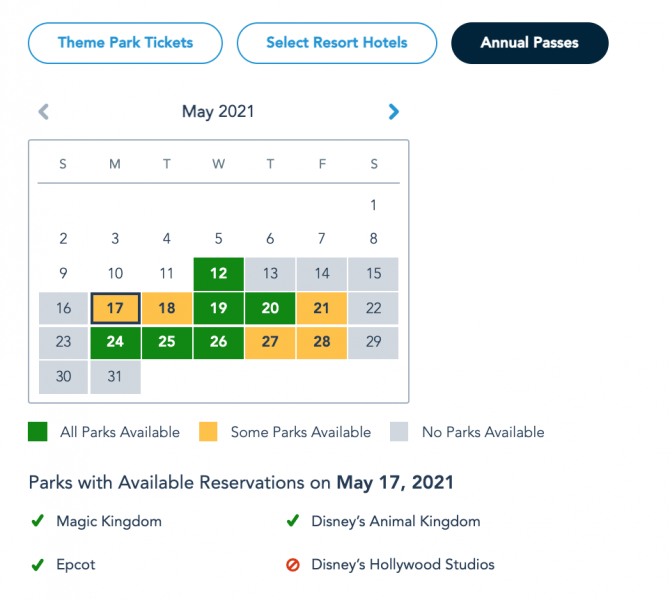Image resolution: width=670 pixels, height=600 pixels.
Task: Click the Magic Kingdom park label
Action: click(109, 521)
